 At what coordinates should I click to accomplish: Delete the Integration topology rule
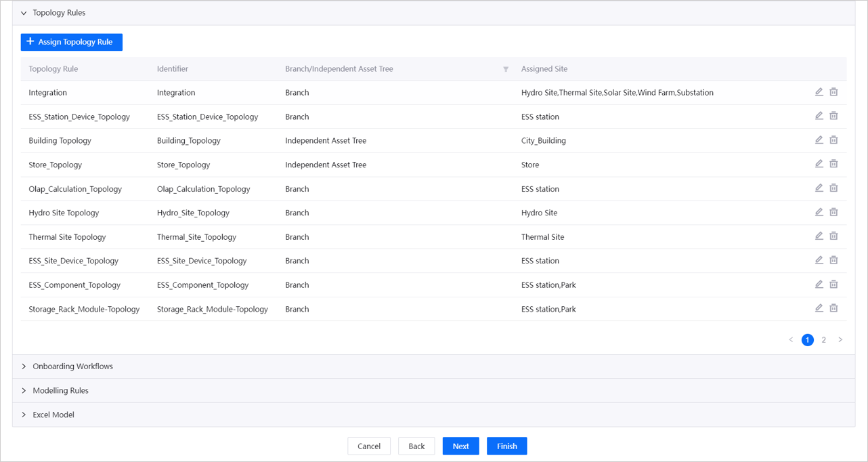(x=833, y=92)
